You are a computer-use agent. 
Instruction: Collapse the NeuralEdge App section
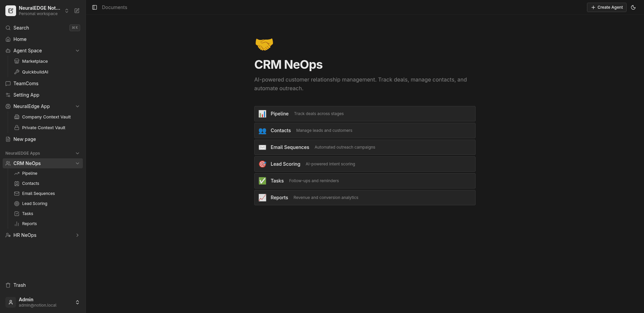pyautogui.click(x=77, y=106)
